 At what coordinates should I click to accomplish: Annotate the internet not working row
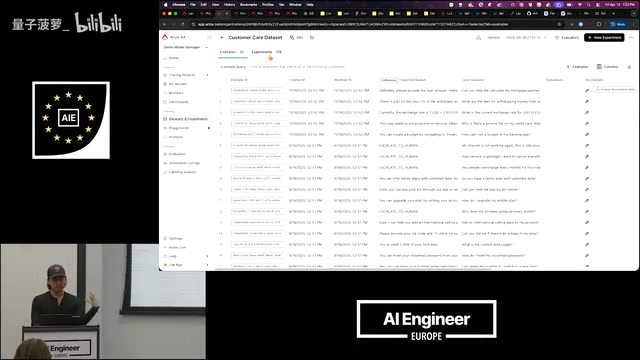587,145
